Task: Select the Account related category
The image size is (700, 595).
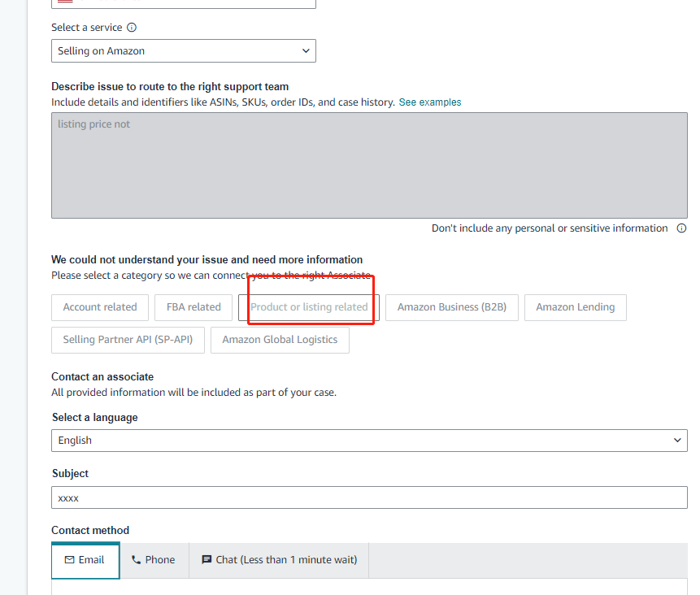Action: tap(100, 307)
